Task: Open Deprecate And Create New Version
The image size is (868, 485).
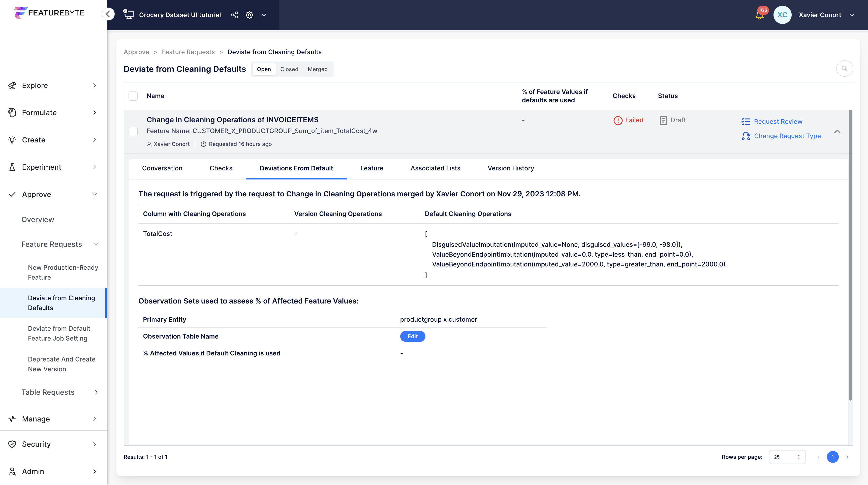Action: pyautogui.click(x=62, y=364)
